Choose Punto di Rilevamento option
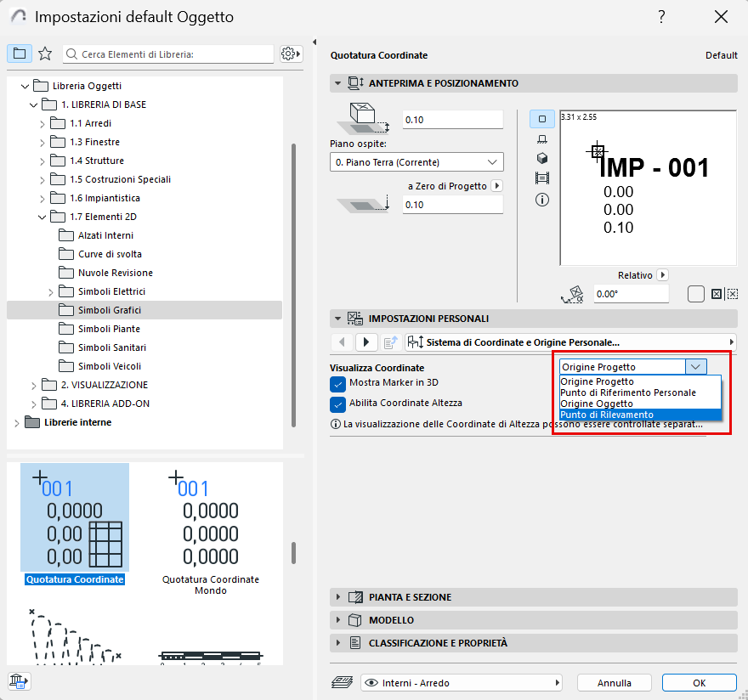This screenshot has width=748, height=700. tap(640, 415)
